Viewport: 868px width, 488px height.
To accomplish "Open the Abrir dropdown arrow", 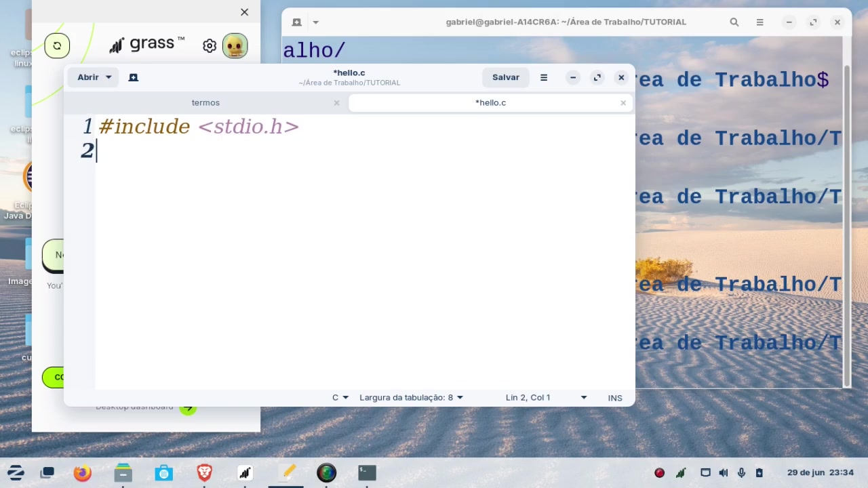I will (108, 77).
